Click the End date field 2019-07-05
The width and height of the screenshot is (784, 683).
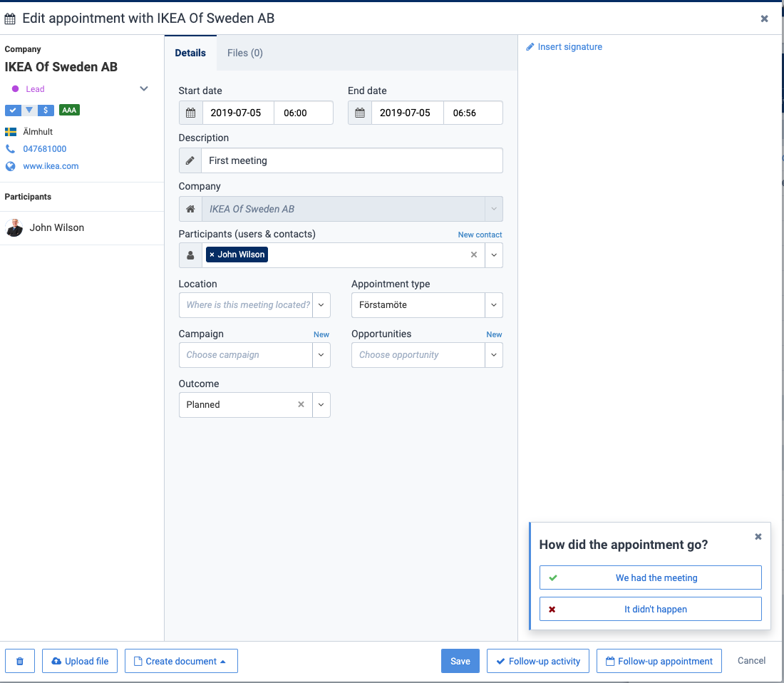(x=408, y=113)
